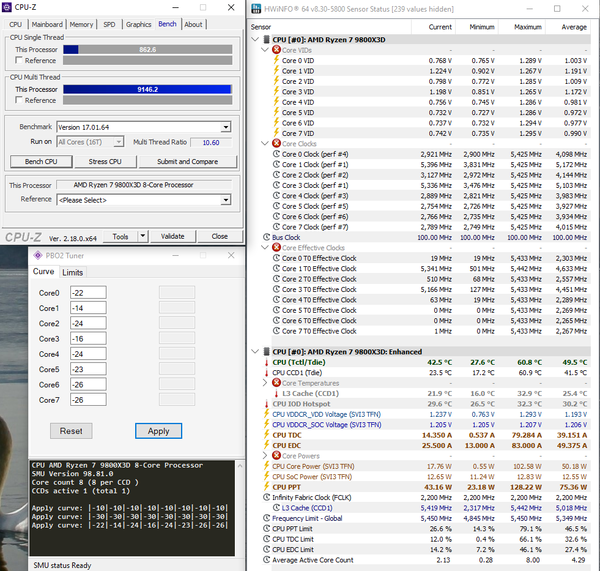Click the Core Temperatures red X icon
This screenshot has width=600, height=571.
tap(276, 383)
